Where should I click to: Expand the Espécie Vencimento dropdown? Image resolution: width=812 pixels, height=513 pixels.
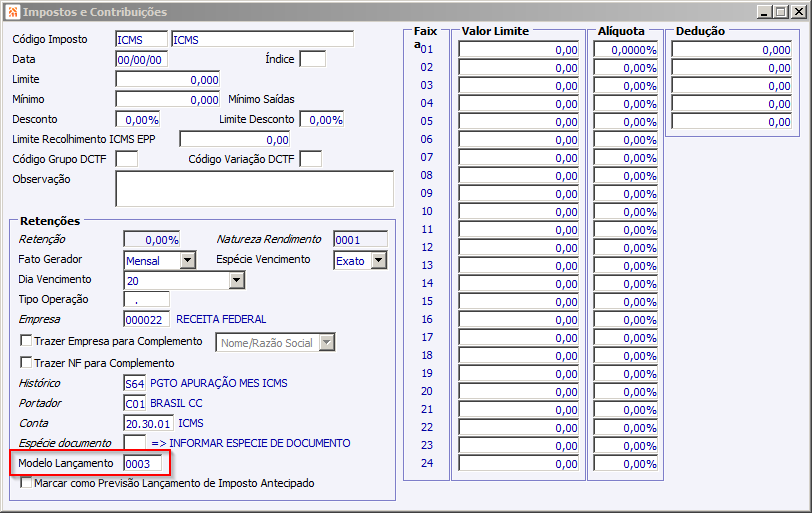(380, 260)
